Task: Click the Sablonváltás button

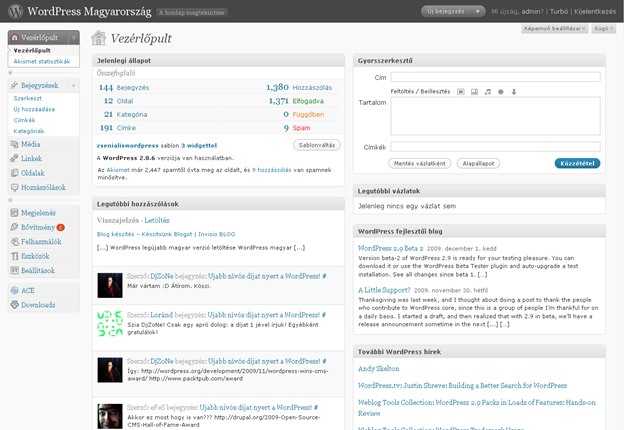Action: 317,145
